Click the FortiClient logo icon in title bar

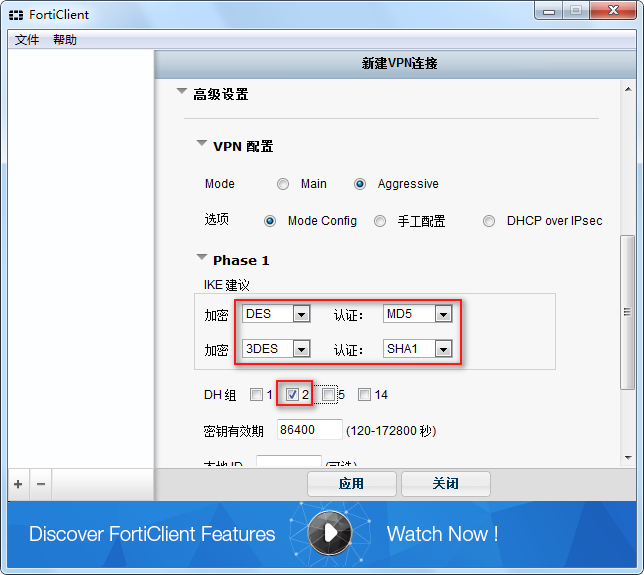(x=16, y=15)
